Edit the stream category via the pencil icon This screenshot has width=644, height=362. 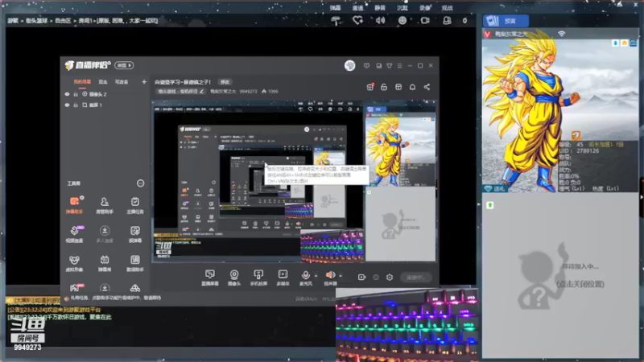tap(202, 91)
